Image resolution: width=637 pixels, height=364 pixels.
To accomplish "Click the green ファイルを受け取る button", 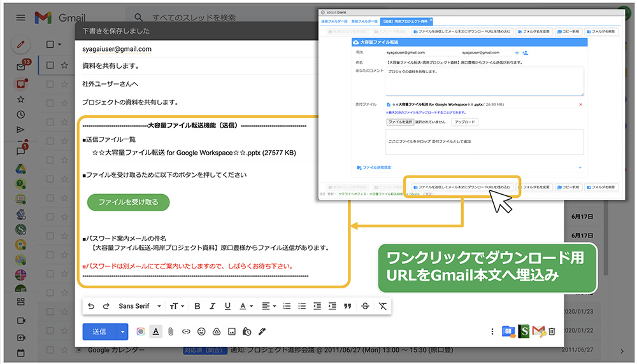I will 129,202.
